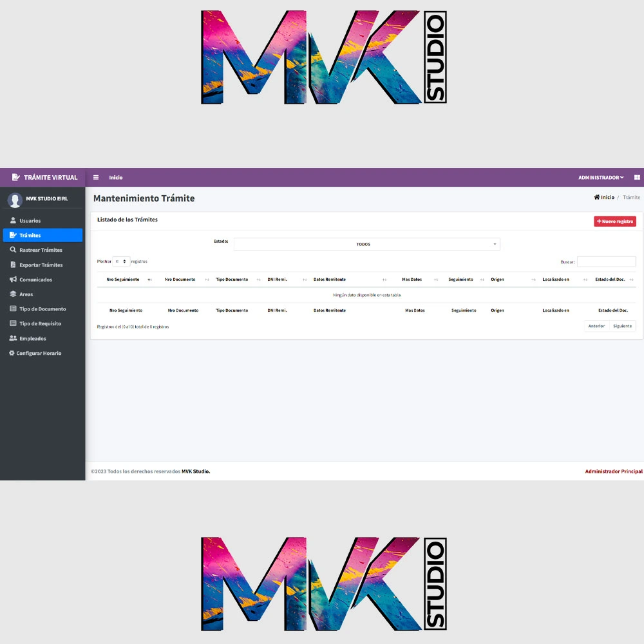This screenshot has width=644, height=644.
Task: Sort table by DNI Remi. header
Action: pyautogui.click(x=277, y=279)
